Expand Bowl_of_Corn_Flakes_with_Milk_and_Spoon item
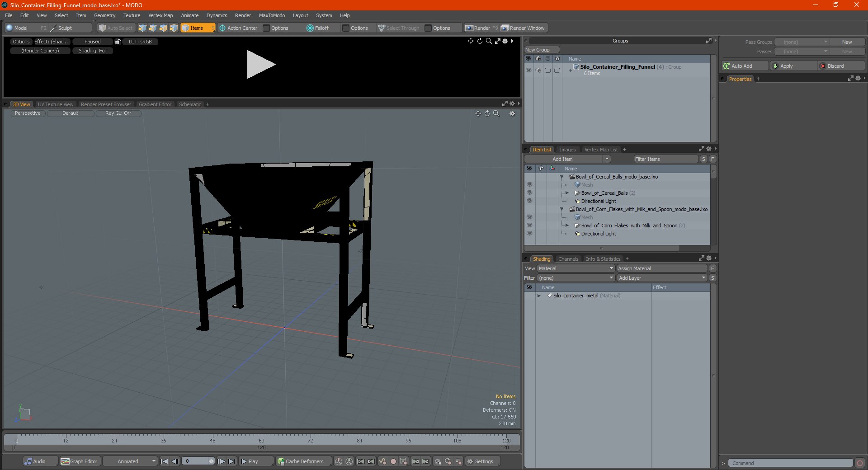Screen dimensions: 868x470 pos(567,226)
